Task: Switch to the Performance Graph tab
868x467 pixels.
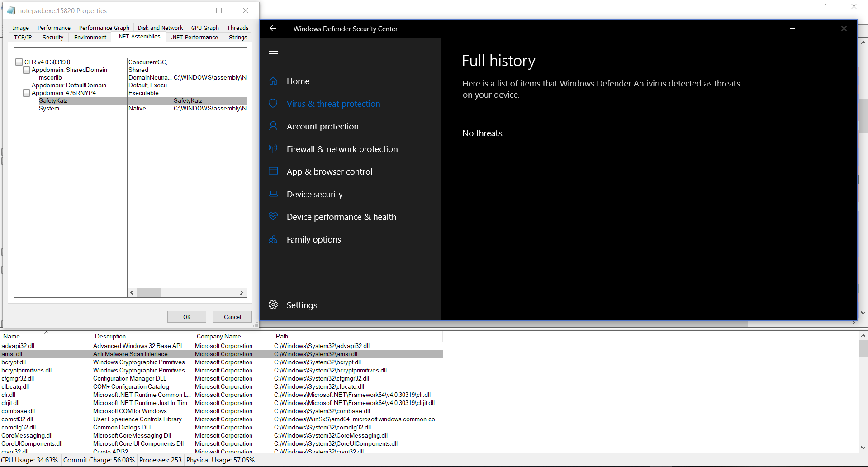Action: point(104,28)
